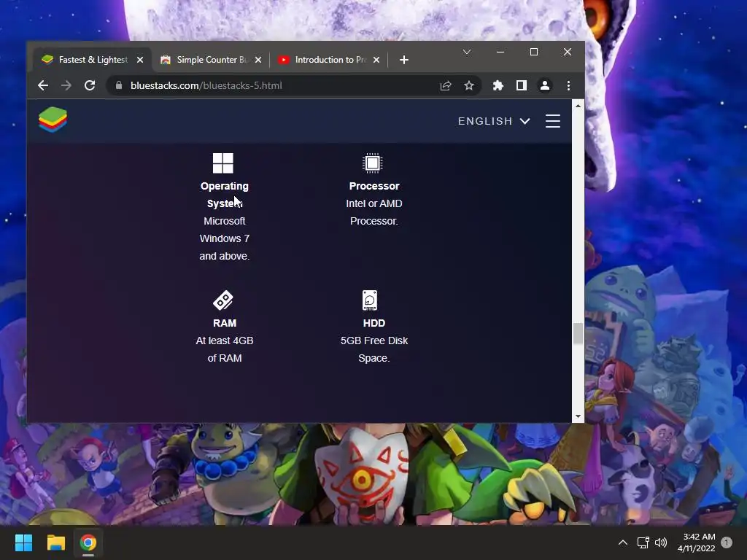Open Windows Start menu

[23, 542]
